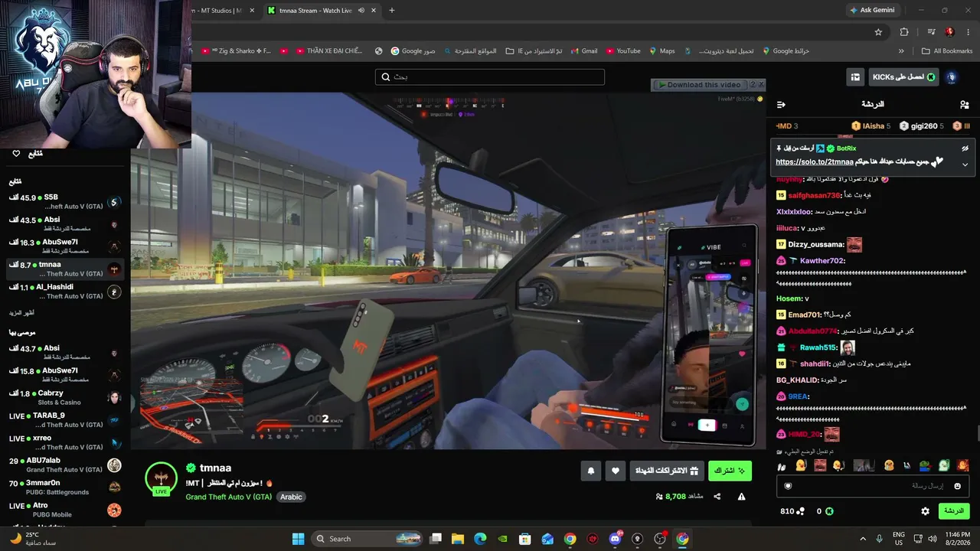The width and height of the screenshot is (980, 551).
Task: Launch Microsoft Edge from the taskbar
Action: 480,539
